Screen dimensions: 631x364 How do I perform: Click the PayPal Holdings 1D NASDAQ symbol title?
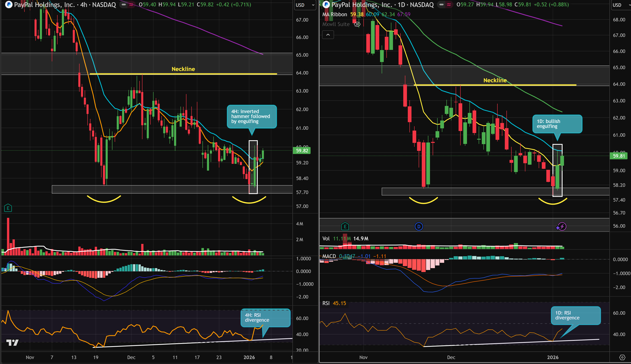point(383,5)
